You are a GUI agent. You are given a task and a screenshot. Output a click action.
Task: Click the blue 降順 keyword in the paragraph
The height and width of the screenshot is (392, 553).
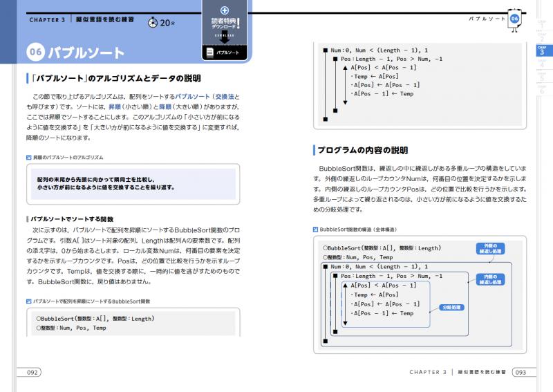click(x=165, y=107)
